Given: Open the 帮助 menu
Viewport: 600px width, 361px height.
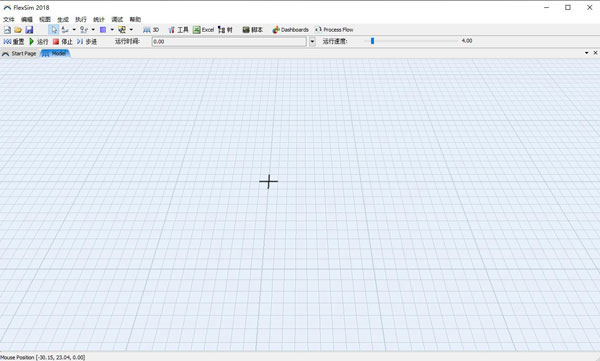Looking at the screenshot, I should point(135,19).
